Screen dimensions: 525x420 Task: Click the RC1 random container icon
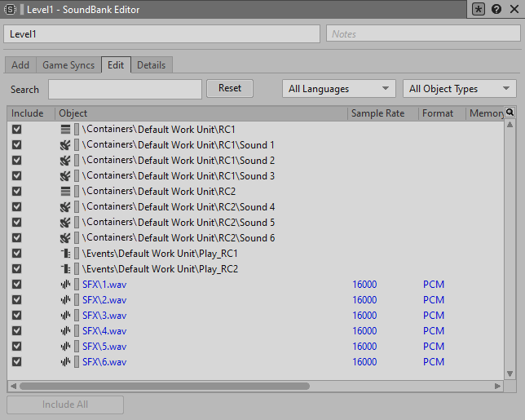coord(66,130)
